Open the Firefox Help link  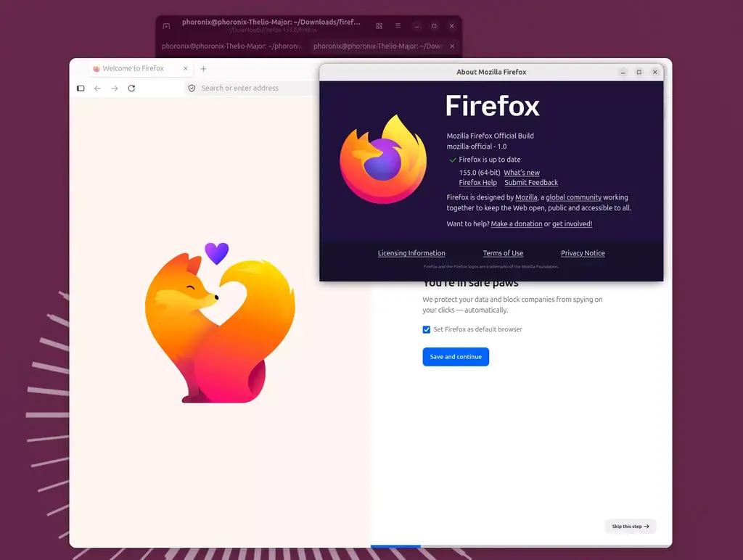point(477,182)
